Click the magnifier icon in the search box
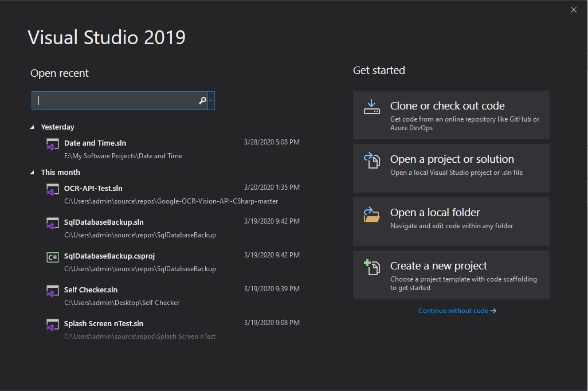 [202, 100]
